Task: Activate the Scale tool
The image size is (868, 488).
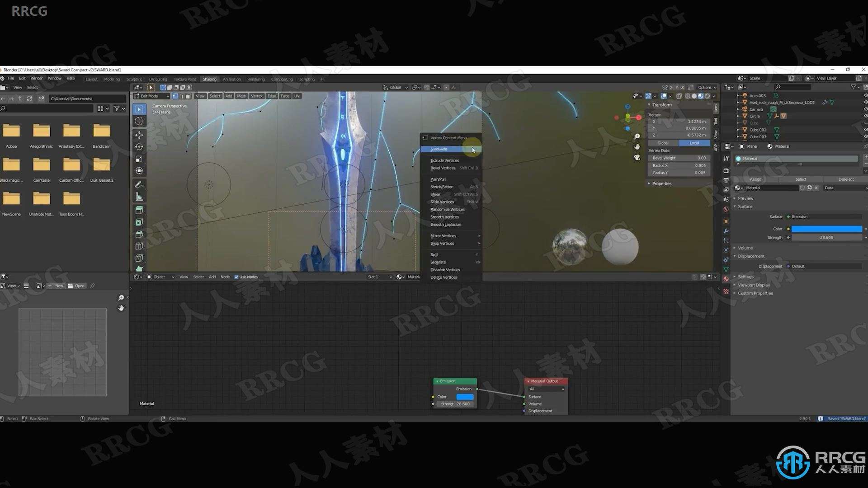Action: pos(139,159)
